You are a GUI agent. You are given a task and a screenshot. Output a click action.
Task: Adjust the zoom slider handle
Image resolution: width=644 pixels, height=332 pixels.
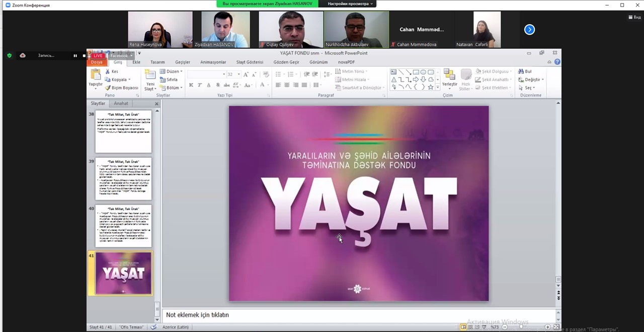[x=521, y=327]
